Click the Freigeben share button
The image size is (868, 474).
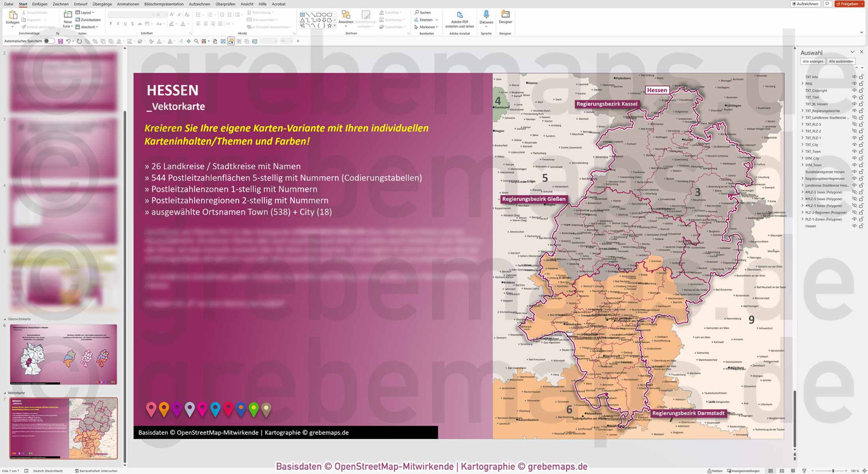849,4
